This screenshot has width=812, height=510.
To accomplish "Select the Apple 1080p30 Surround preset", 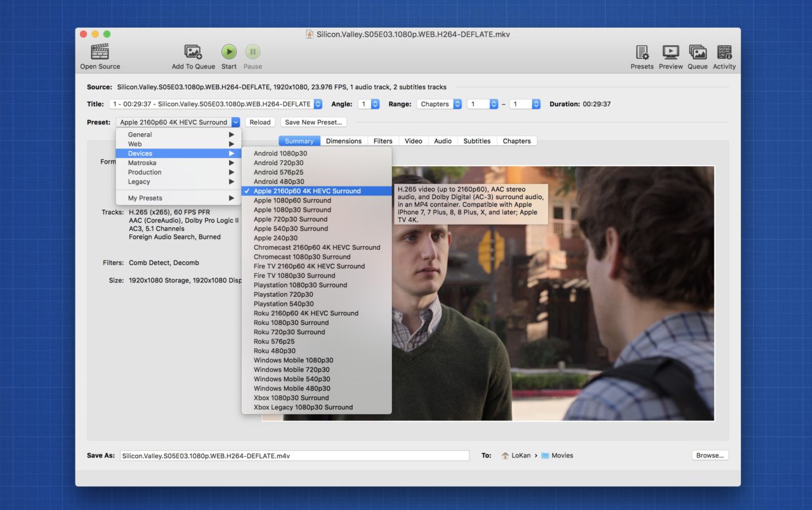I will pos(317,210).
